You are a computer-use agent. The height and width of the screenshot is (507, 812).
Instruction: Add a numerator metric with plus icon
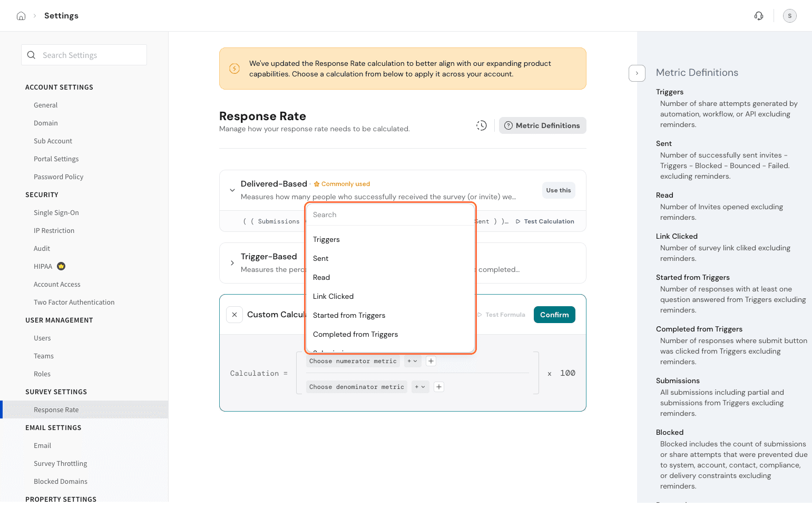(431, 361)
